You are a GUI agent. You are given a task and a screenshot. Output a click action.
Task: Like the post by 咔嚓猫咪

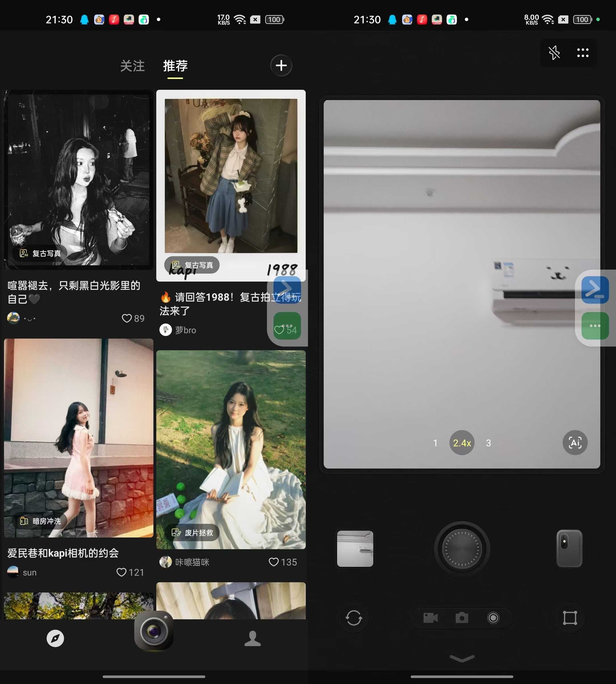(273, 562)
